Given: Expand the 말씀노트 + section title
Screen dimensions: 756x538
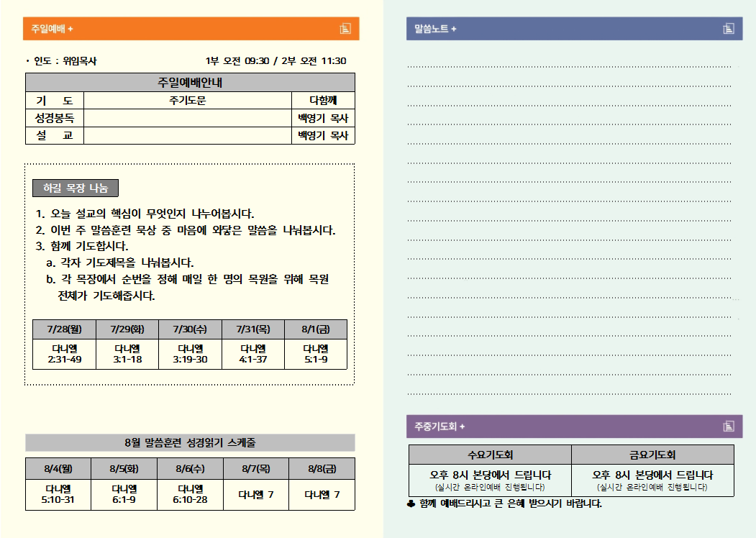Looking at the screenshot, I should click(x=435, y=29).
